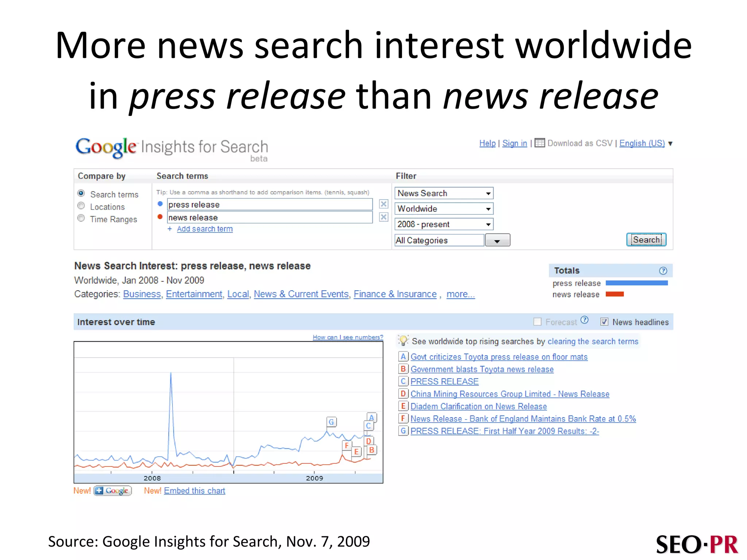Click the lightbulb tip icon

pyautogui.click(x=403, y=341)
